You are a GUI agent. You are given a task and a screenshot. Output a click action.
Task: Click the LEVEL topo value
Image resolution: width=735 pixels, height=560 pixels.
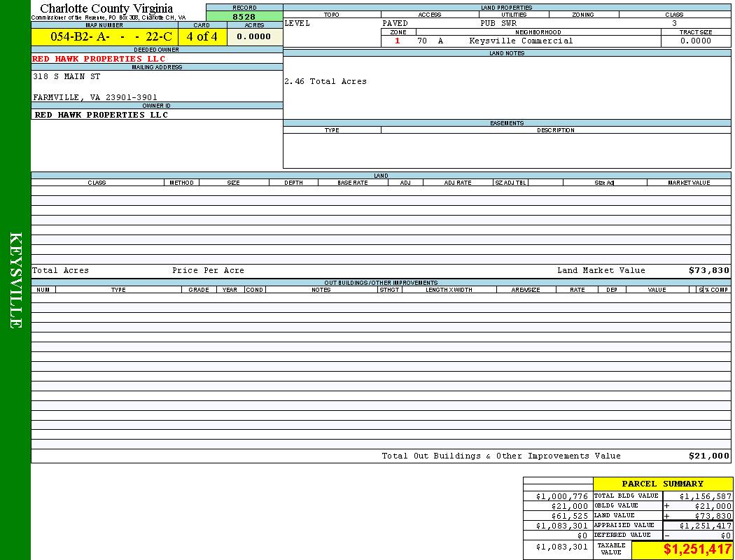297,23
